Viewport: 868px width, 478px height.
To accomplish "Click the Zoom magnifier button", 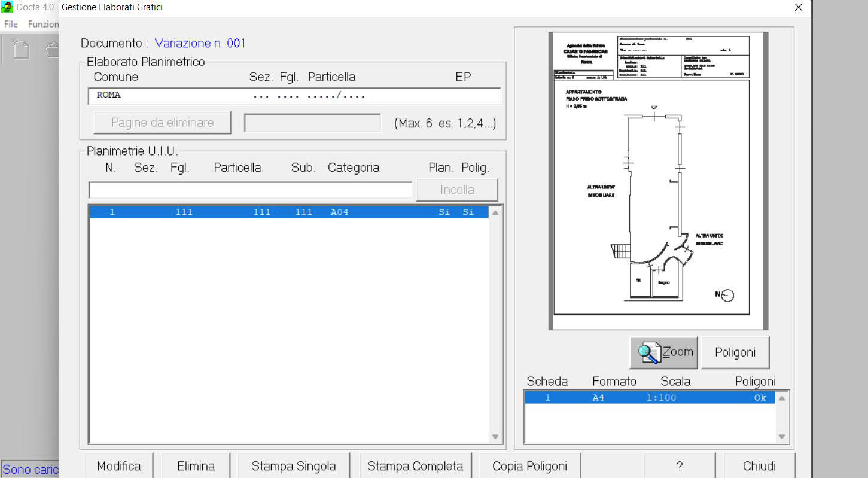I will (664, 352).
